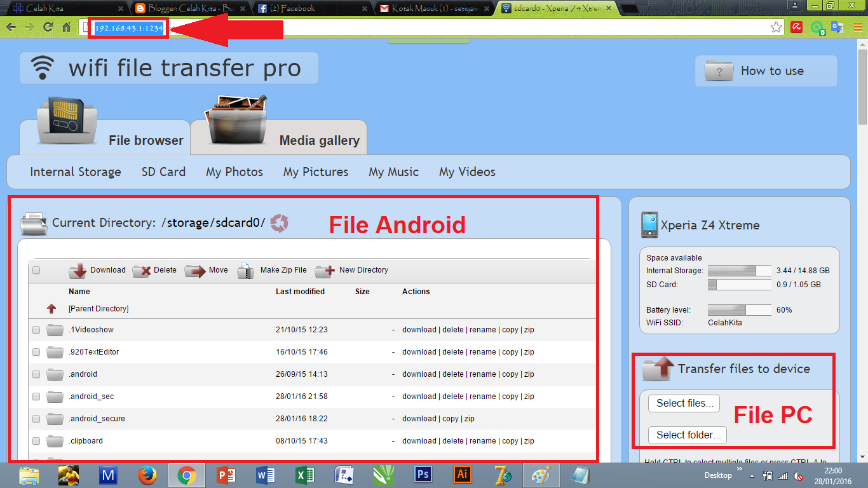Screen dimensions: 868x488
Task: Open Excel from the taskbar
Action: (x=305, y=475)
